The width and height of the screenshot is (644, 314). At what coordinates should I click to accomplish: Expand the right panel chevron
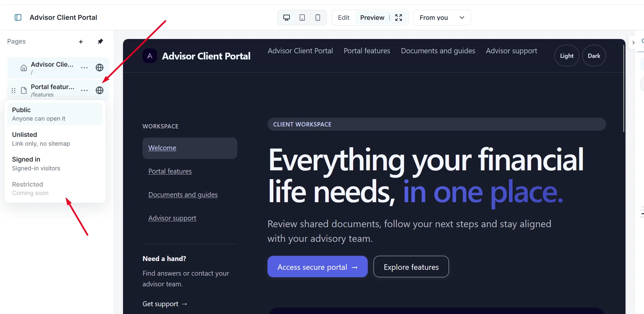click(x=633, y=43)
